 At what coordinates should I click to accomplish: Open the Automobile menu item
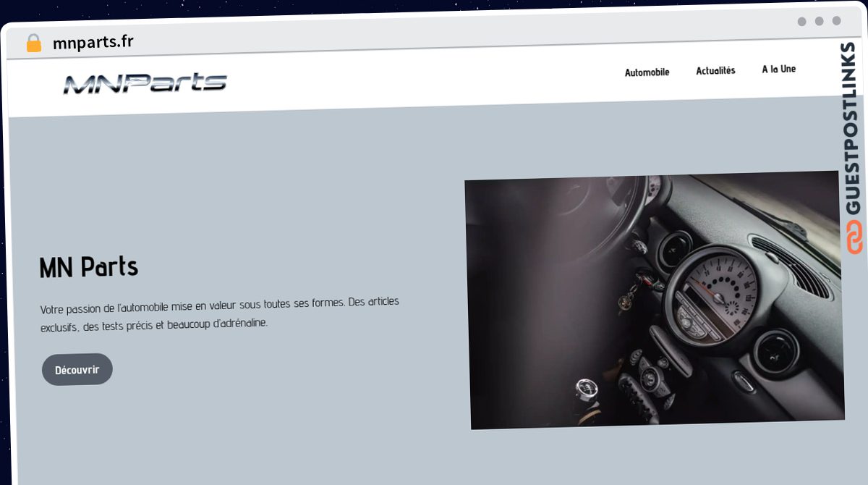(x=647, y=72)
